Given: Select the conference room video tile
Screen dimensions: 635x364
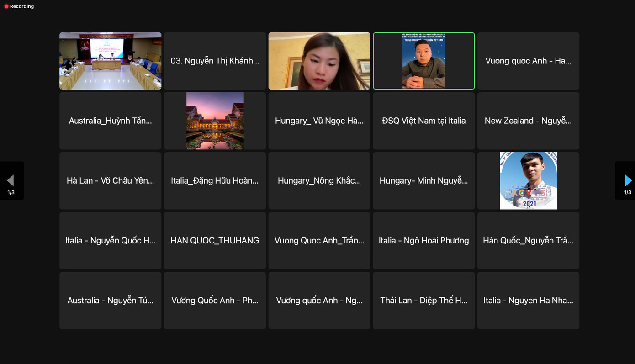Looking at the screenshot, I should [x=110, y=61].
